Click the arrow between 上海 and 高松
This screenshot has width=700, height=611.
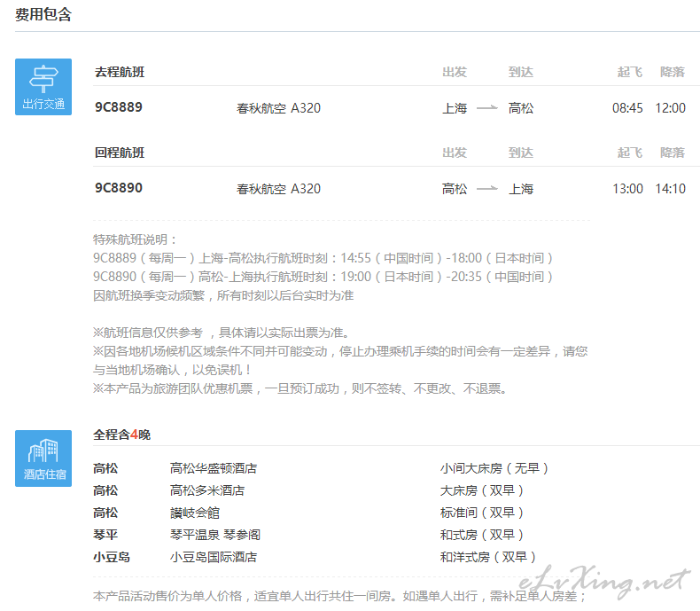487,107
